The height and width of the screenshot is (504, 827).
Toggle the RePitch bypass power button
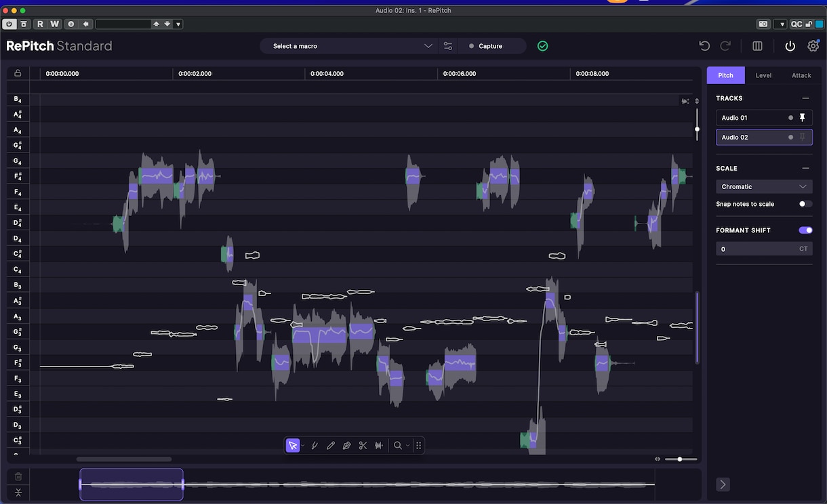(x=790, y=46)
